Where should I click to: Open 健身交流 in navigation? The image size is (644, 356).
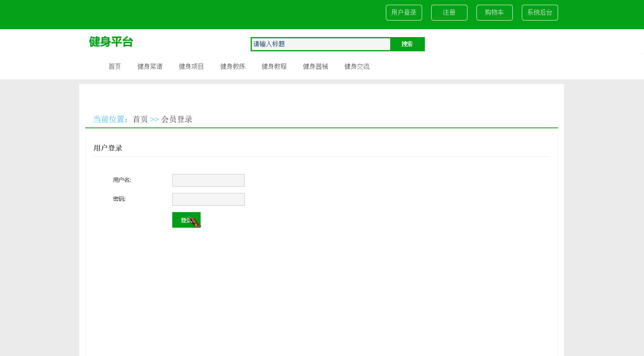(357, 66)
